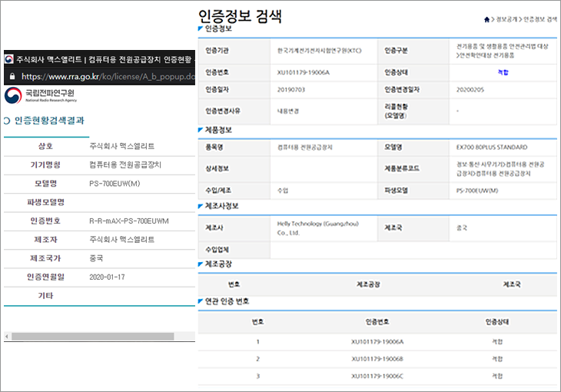
Task: Select certification date 20190703
Action: (291, 90)
